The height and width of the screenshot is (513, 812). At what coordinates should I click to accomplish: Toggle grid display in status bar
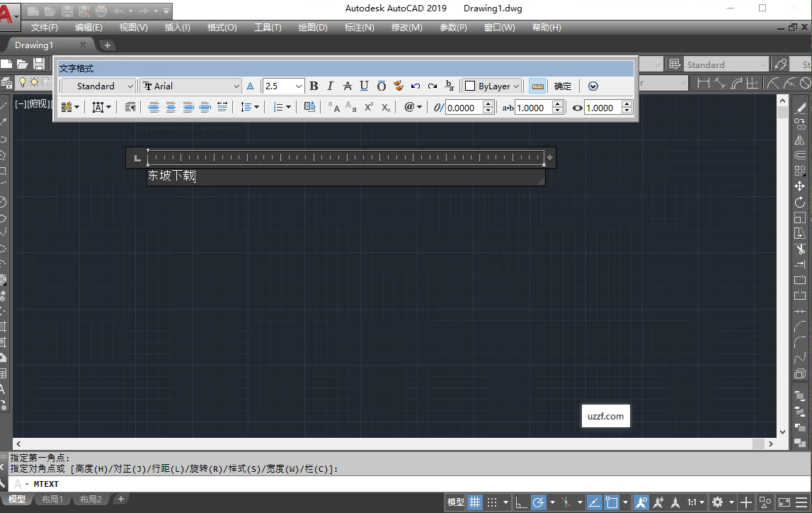tap(475, 501)
